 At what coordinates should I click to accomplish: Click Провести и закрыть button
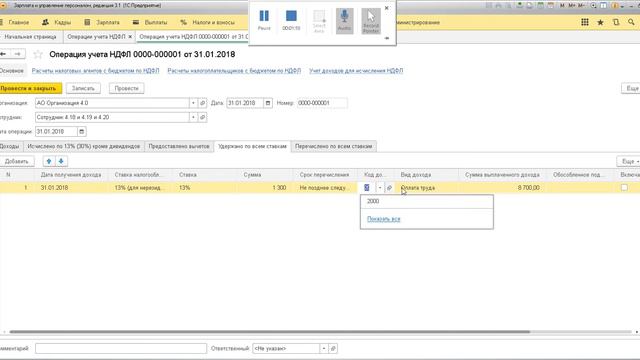(x=30, y=88)
